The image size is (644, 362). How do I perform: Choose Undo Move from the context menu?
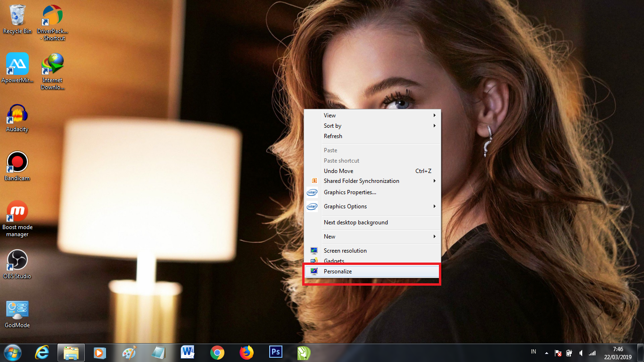[372, 171]
